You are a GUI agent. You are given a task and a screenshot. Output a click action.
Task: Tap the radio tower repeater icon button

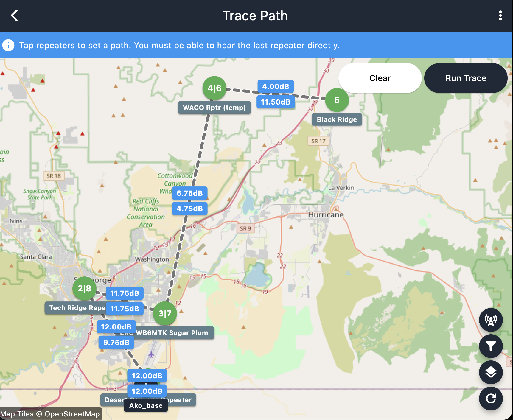point(491,320)
